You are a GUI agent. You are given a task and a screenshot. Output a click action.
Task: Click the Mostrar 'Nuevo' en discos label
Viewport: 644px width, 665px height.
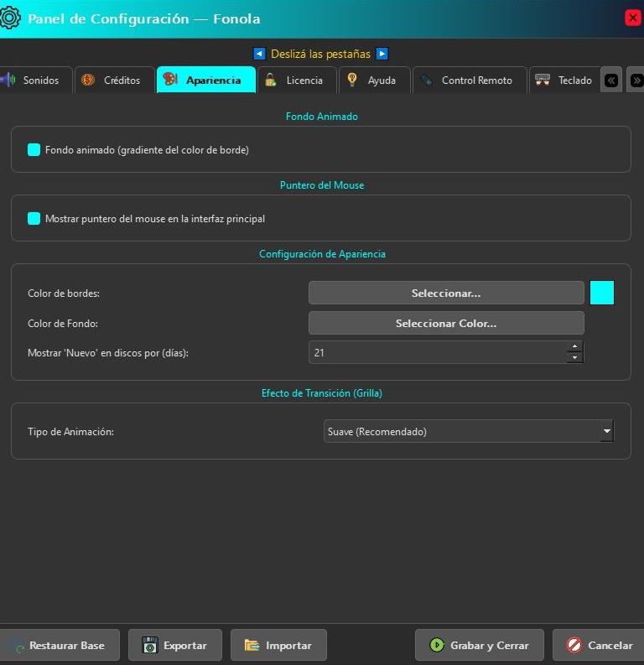pos(108,353)
